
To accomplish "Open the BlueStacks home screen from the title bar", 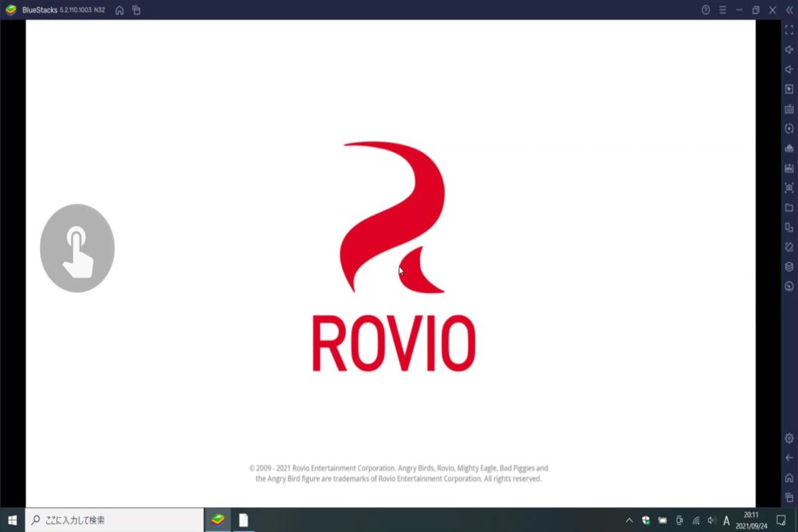I will pyautogui.click(x=119, y=10).
